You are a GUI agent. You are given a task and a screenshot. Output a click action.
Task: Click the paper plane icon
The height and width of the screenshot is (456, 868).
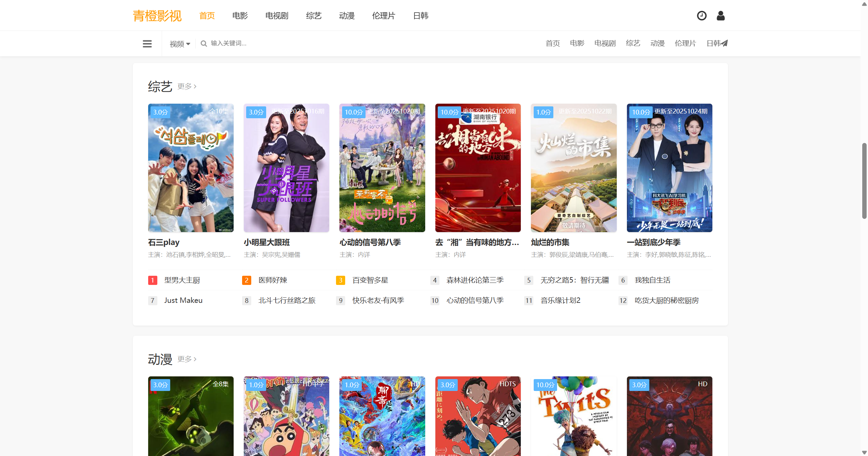tap(724, 43)
